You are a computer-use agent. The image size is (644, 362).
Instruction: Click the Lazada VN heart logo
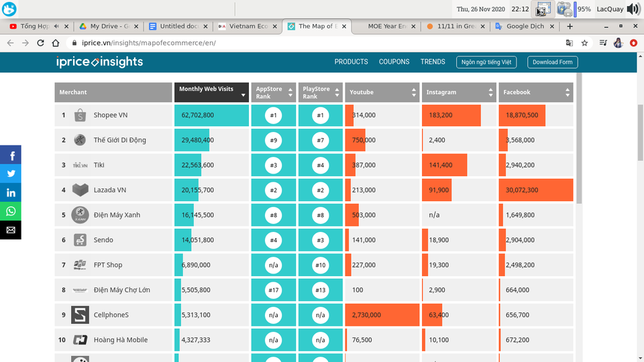(80, 190)
